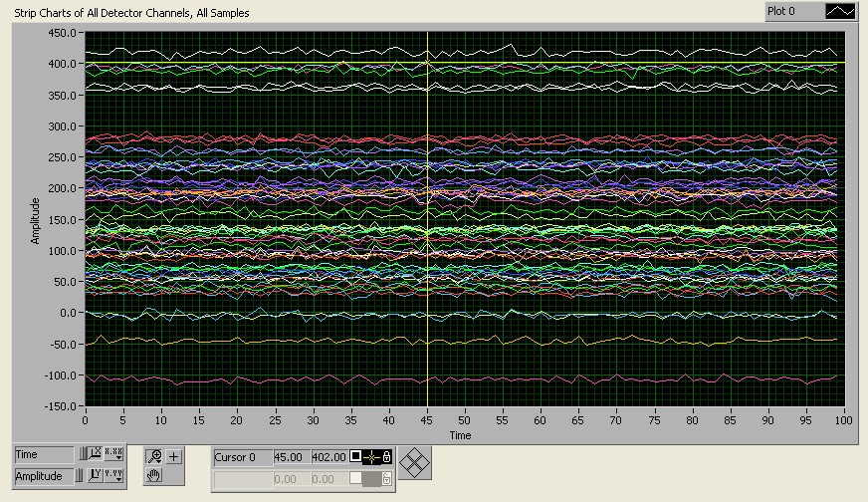The height and width of the screenshot is (502, 868).
Task: Click the Cursor 0 Y value 402.00
Action: [x=328, y=457]
